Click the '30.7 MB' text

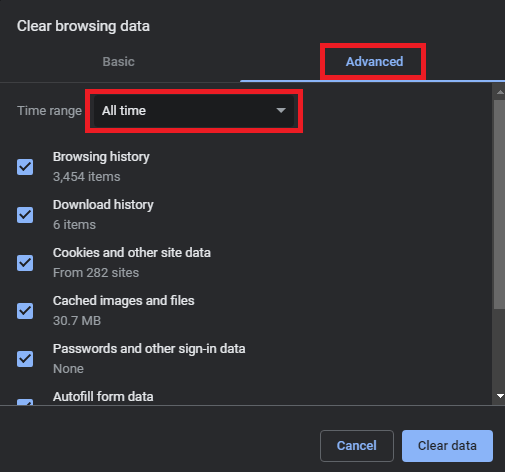pyautogui.click(x=77, y=321)
